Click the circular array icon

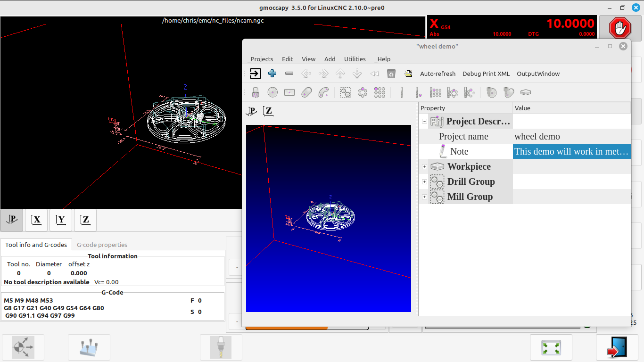(x=363, y=92)
